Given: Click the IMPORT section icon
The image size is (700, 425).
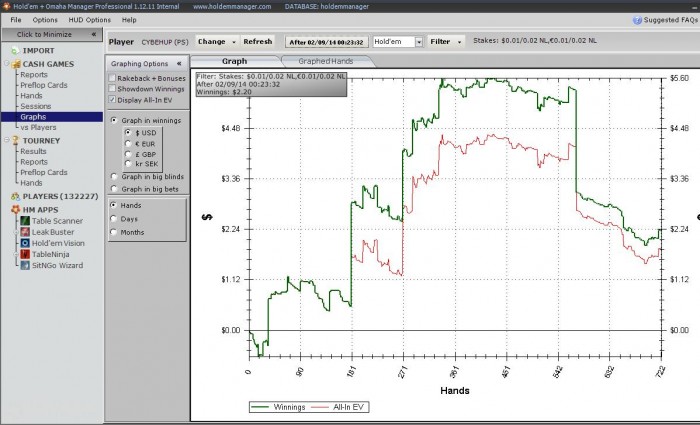Looking at the screenshot, I should pyautogui.click(x=16, y=51).
